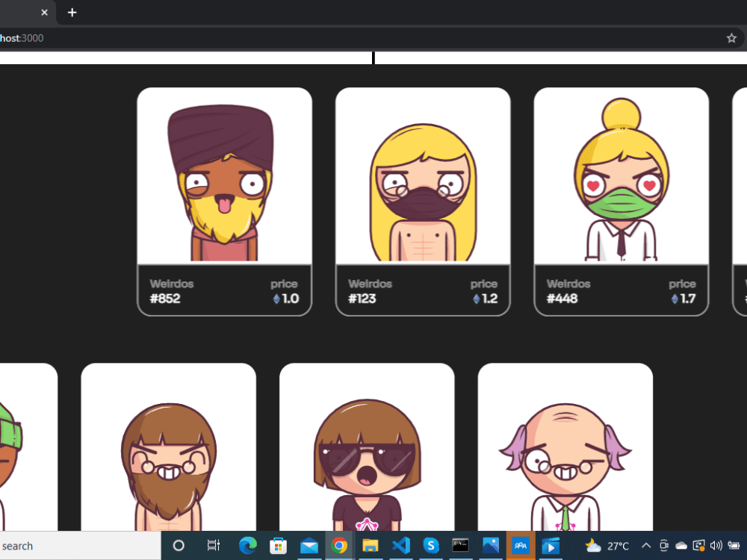Image resolution: width=747 pixels, height=560 pixels.
Task: Open Microsoft Store from the taskbar
Action: point(278,546)
